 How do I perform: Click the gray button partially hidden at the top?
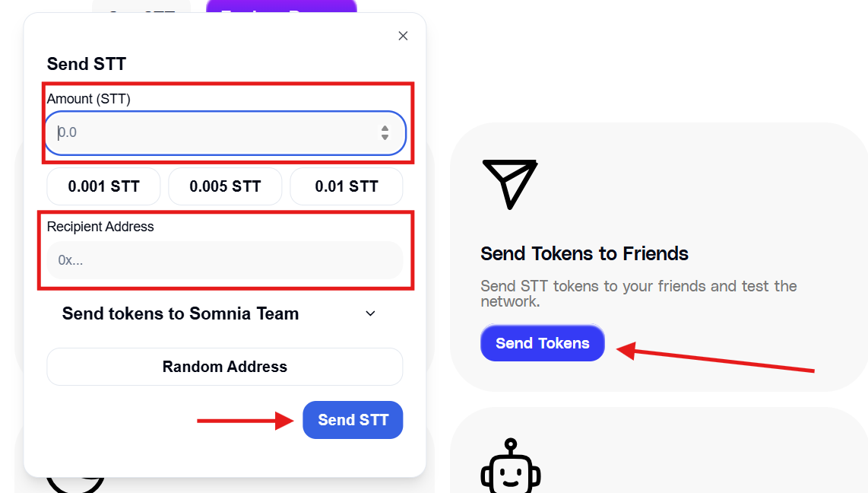tap(141, 7)
